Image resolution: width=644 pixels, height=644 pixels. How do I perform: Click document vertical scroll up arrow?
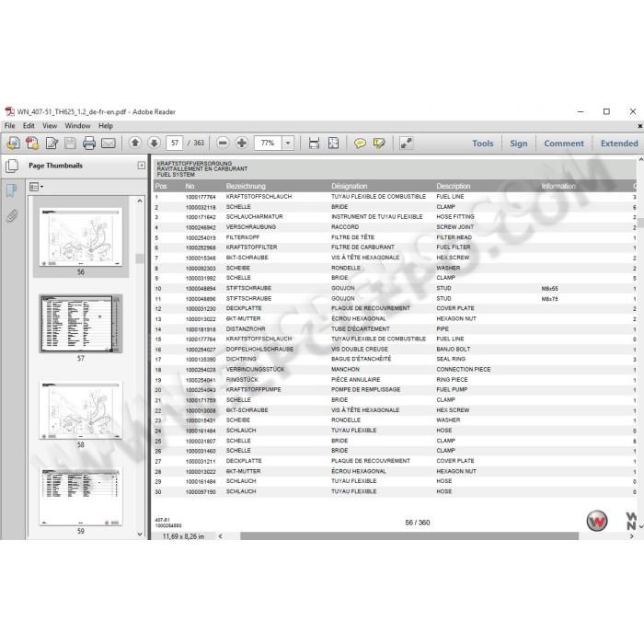click(640, 158)
